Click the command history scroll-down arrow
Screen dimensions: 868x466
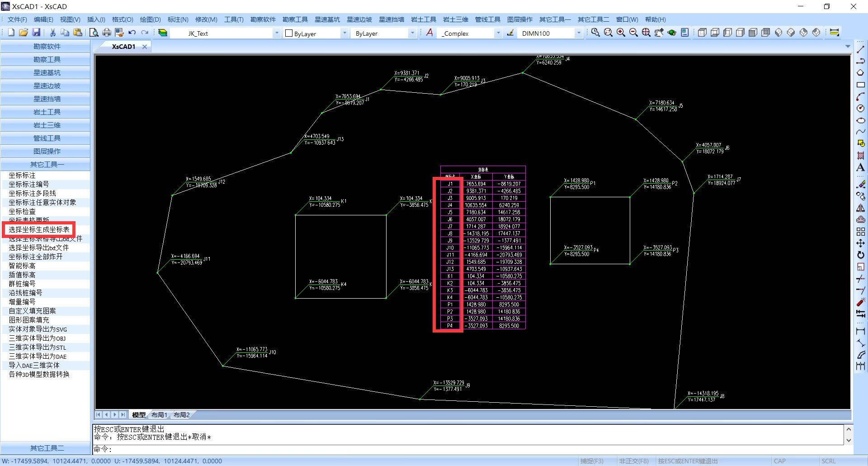pyautogui.click(x=849, y=440)
